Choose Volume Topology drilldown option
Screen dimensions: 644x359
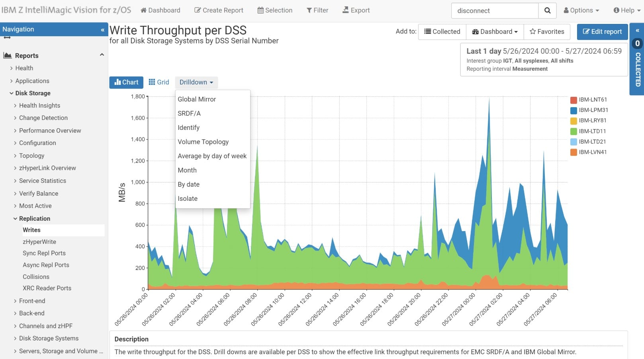coord(203,142)
